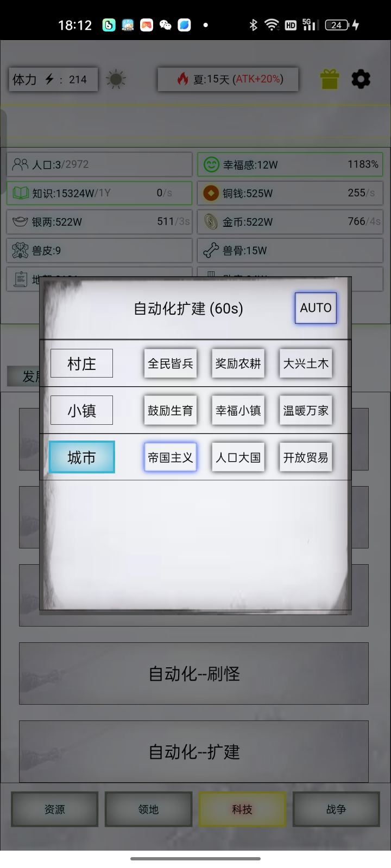Tap the copper coin icon
Viewport: 391px width, 868px height.
[x=211, y=193]
